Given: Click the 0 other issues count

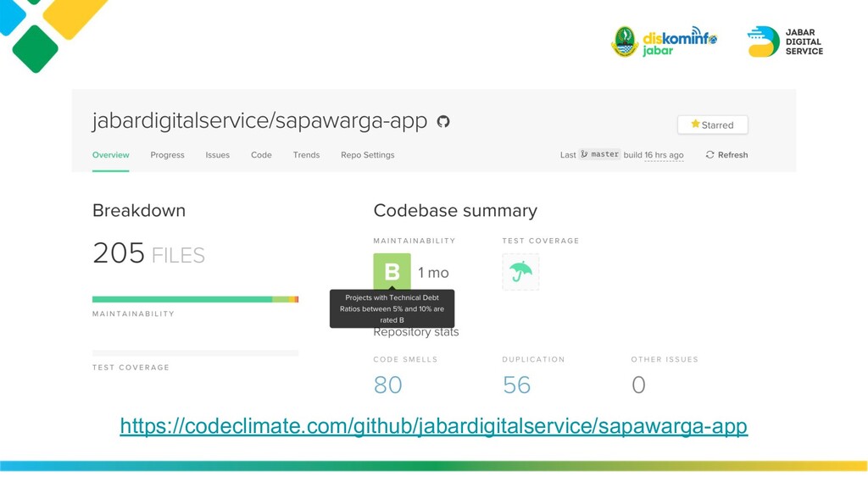Looking at the screenshot, I should click(x=638, y=385).
